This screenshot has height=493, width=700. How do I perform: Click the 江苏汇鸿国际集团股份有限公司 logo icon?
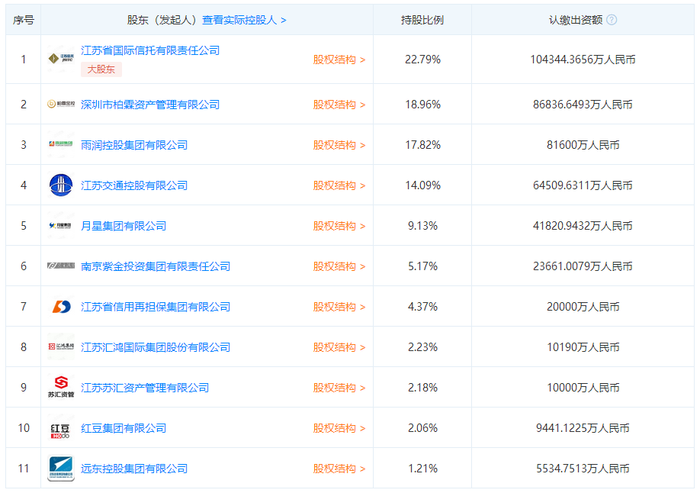[x=61, y=347]
